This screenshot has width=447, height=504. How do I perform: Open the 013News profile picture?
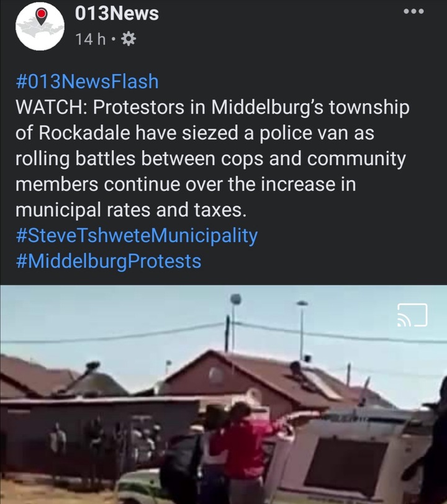coord(40,26)
